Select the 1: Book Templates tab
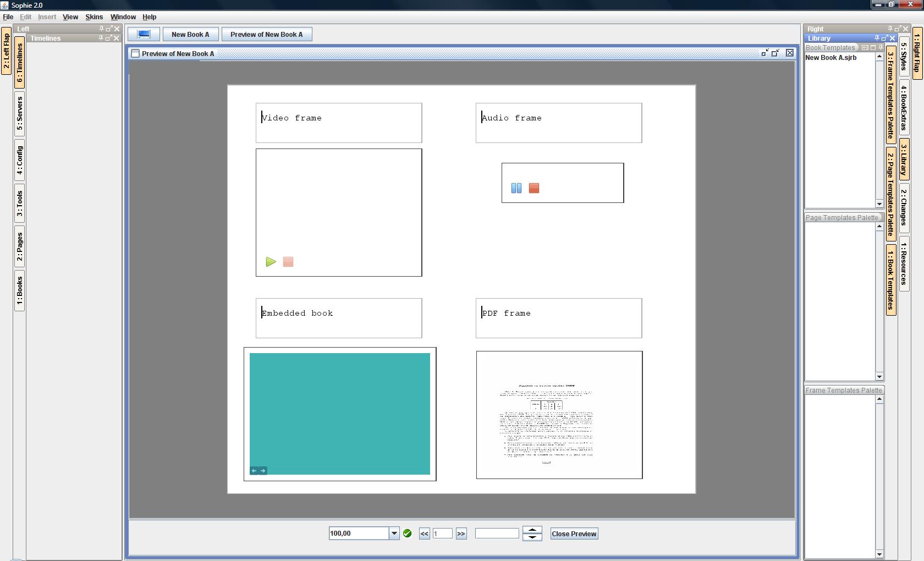924x561 pixels. tap(890, 280)
